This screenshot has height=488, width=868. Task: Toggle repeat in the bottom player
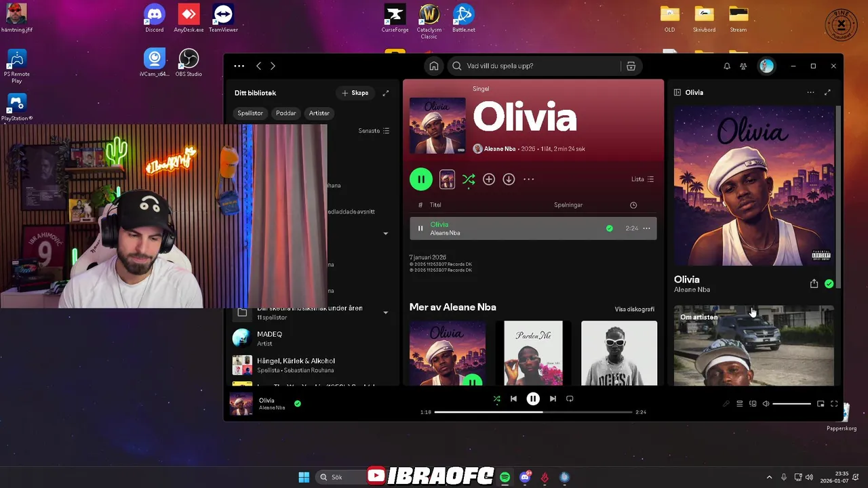click(570, 399)
